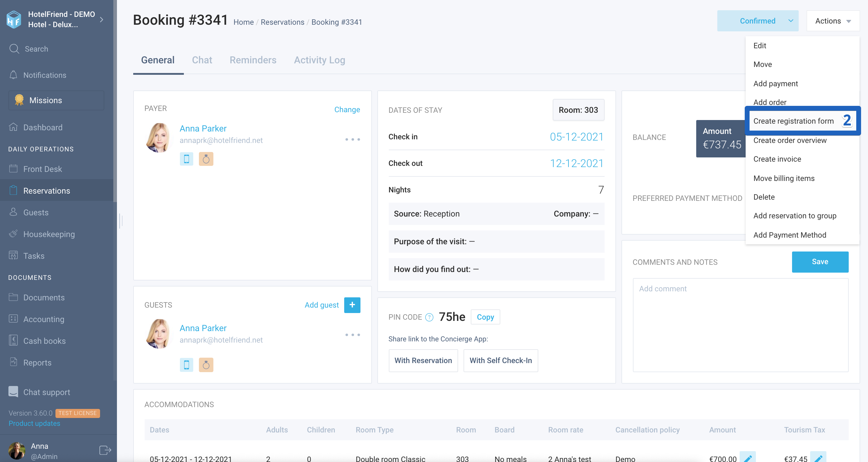Open guest's three-dot options menu
The image size is (868, 462).
point(352,335)
